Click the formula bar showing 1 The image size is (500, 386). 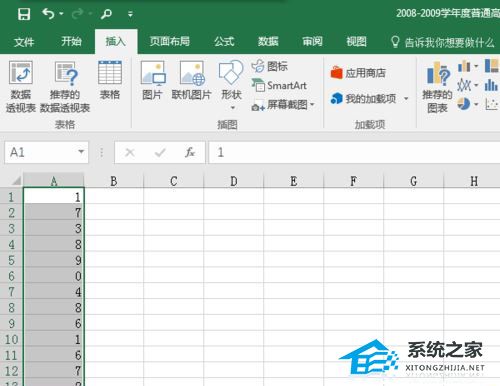click(354, 152)
